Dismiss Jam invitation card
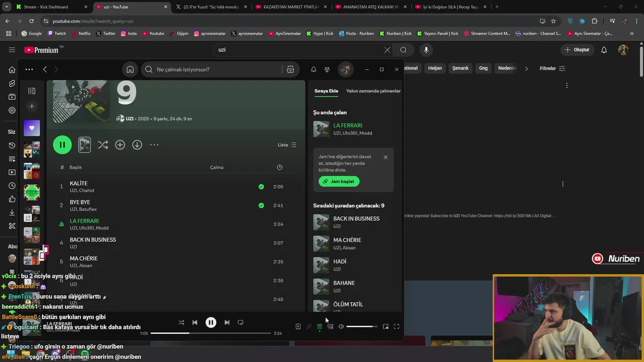 pyautogui.click(x=385, y=157)
